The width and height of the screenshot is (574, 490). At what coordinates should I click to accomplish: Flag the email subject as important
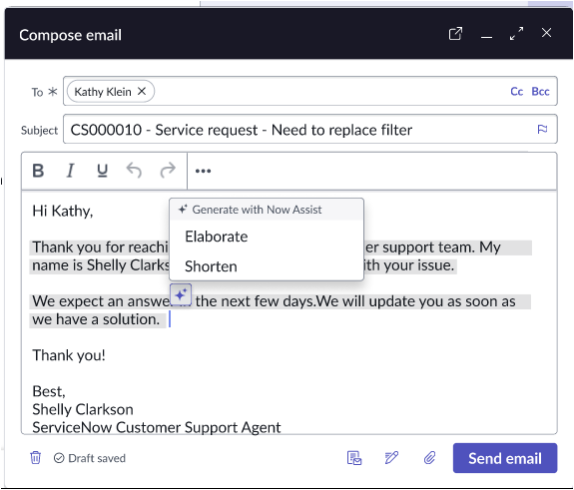[542, 129]
